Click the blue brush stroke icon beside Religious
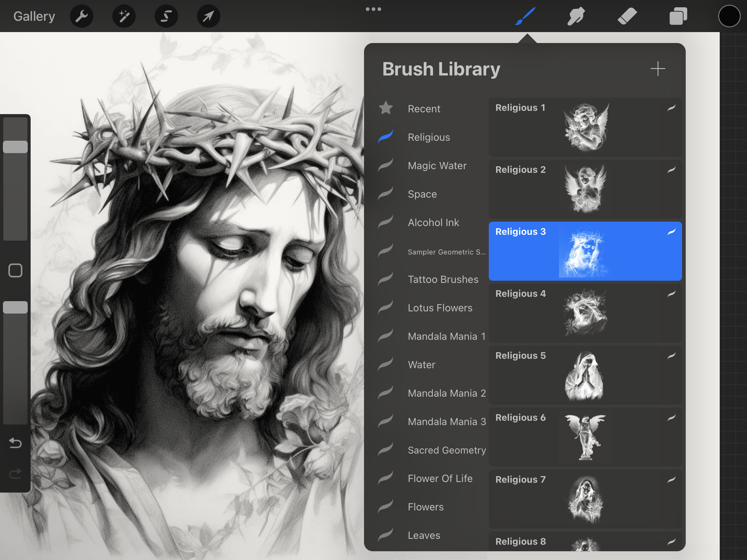Viewport: 747px width, 560px height. [x=386, y=136]
